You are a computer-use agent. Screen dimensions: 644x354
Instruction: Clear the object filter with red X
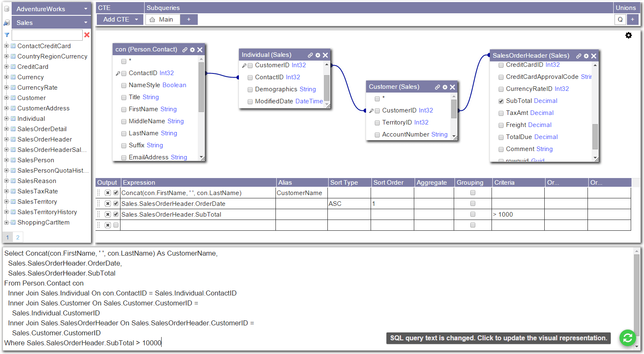pos(87,35)
